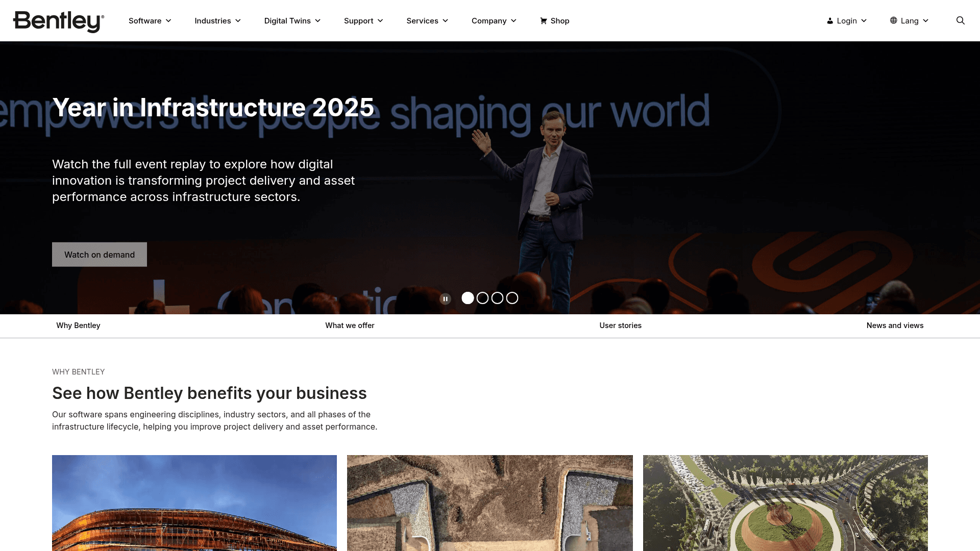980x551 pixels.
Task: Click the Login user icon
Action: tap(830, 21)
